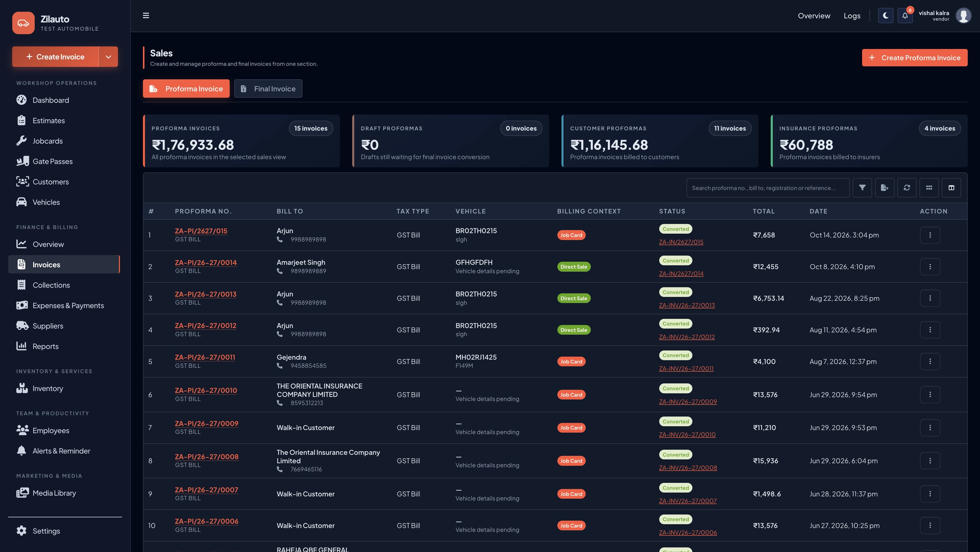
Task: Open Employees page
Action: pos(64,430)
